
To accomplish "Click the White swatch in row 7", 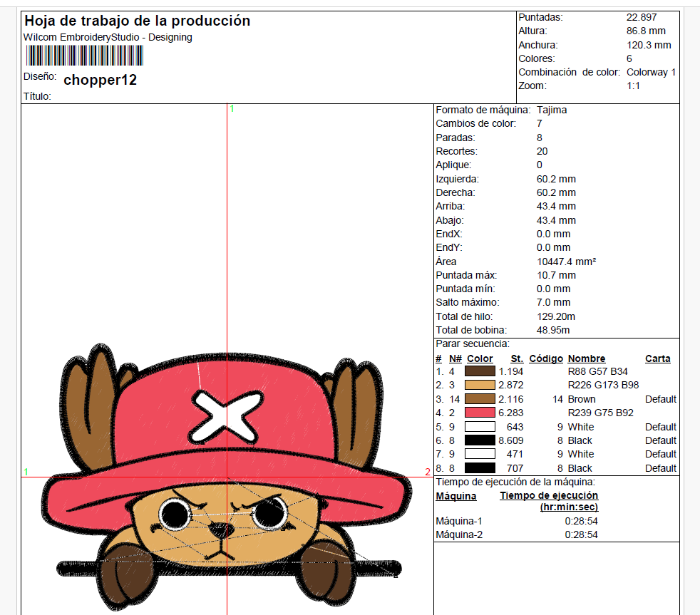I will pos(480,454).
